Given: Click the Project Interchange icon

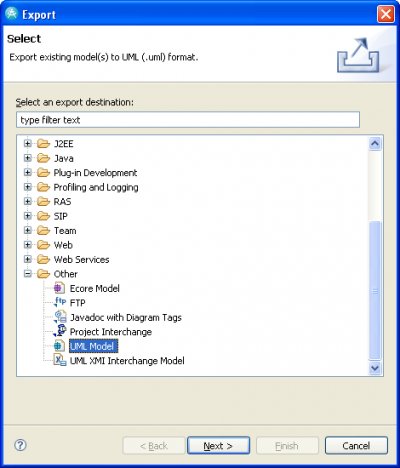Looking at the screenshot, I should 60,331.
